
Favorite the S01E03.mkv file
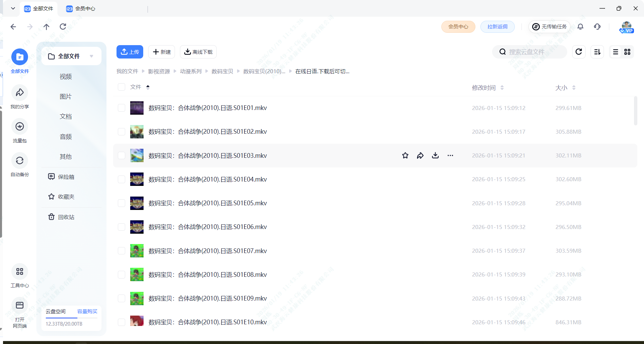(x=405, y=155)
